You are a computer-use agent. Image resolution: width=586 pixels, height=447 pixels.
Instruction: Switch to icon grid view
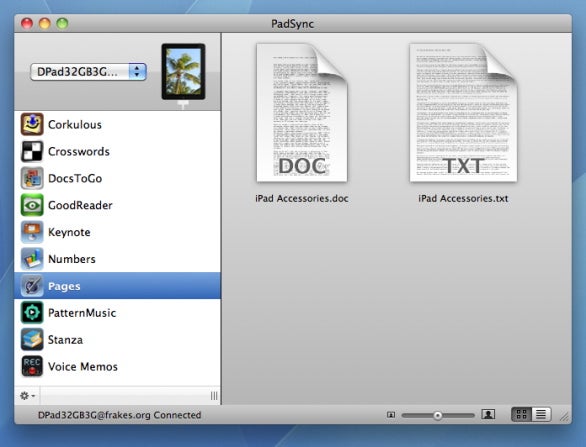pyautogui.click(x=521, y=414)
